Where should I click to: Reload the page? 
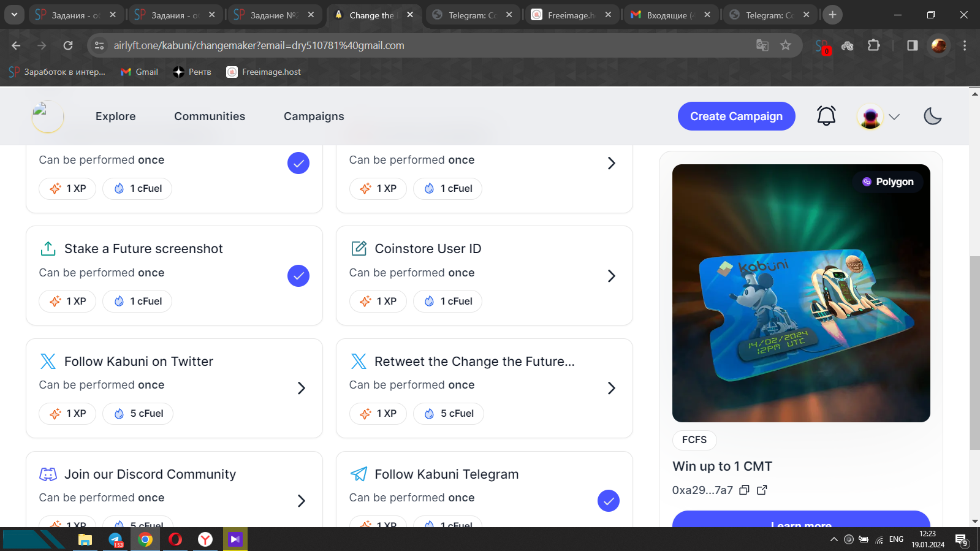[x=68, y=45]
